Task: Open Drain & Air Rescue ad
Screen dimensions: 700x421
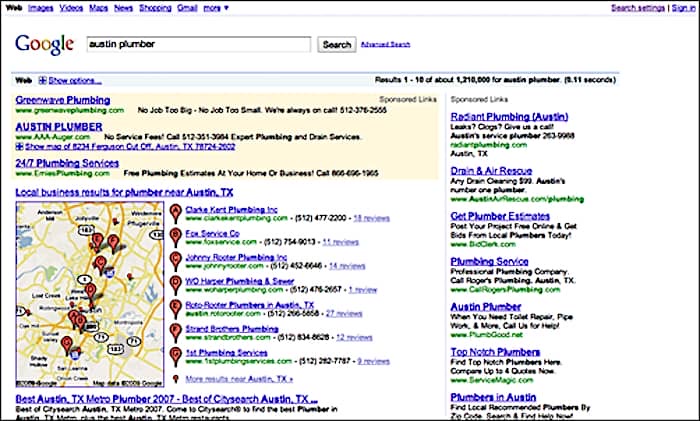Action: [492, 171]
